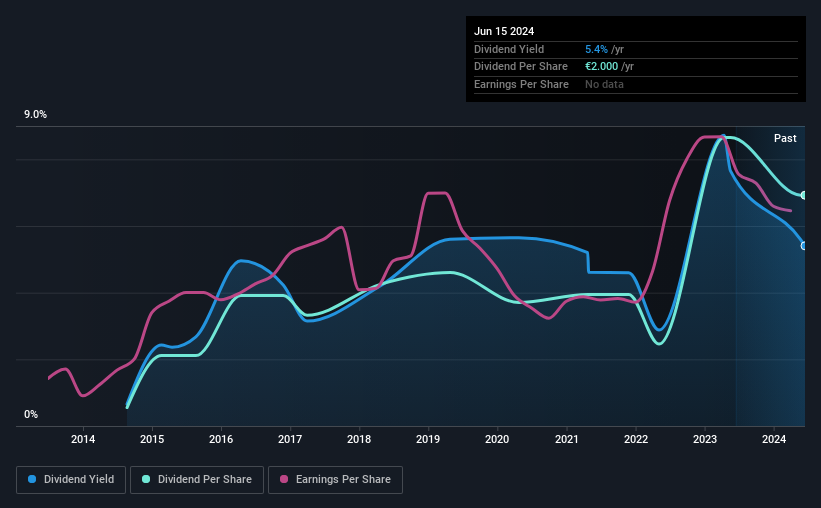The image size is (821, 508).
Task: Select the 2021 x-axis year label
Action: (x=567, y=439)
